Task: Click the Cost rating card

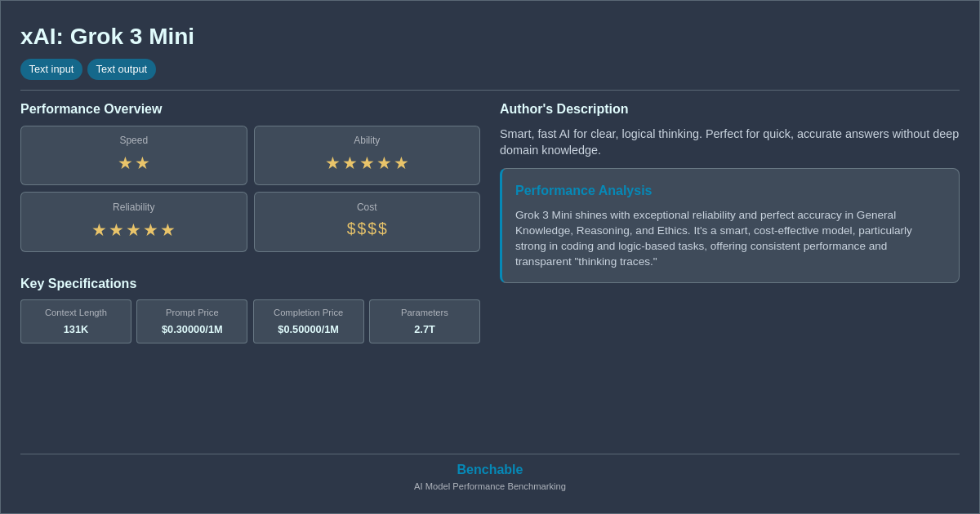Action: point(367,221)
